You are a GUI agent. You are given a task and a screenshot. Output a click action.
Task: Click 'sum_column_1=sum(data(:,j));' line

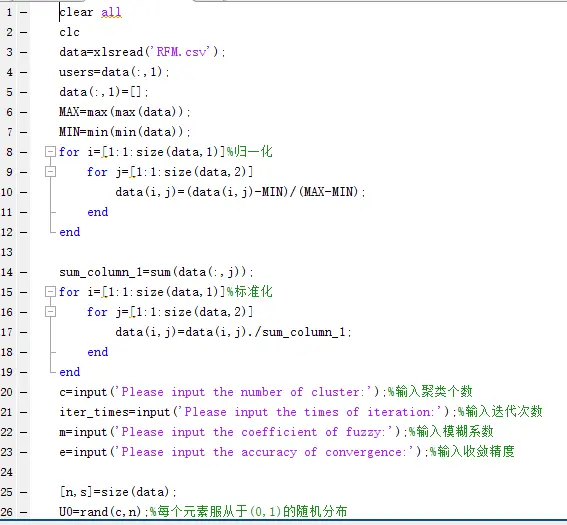156,272
